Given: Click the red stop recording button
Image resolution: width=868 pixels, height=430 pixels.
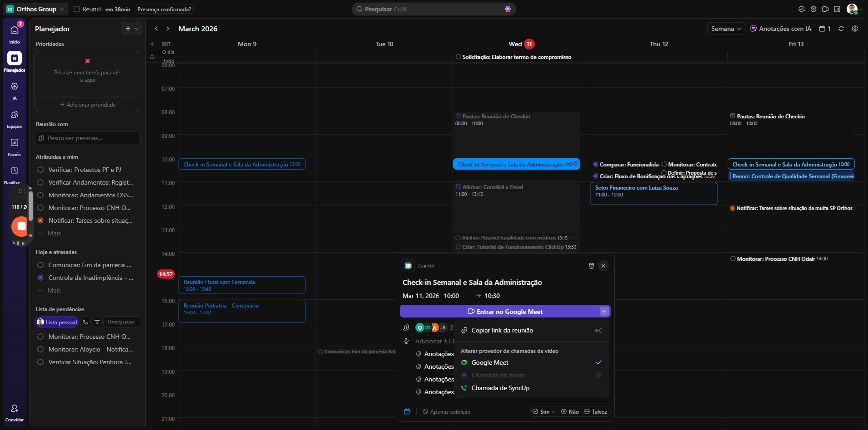Looking at the screenshot, I should click(21, 226).
